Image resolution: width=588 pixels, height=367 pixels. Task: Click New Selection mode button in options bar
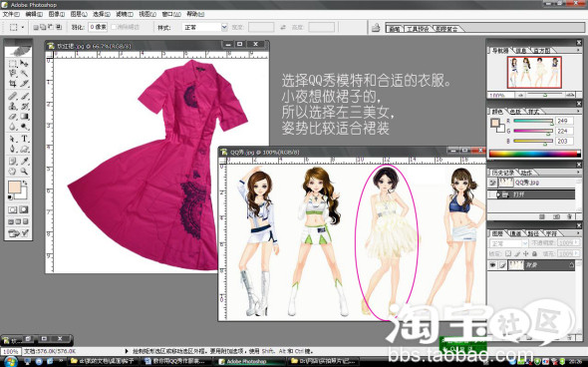click(36, 27)
